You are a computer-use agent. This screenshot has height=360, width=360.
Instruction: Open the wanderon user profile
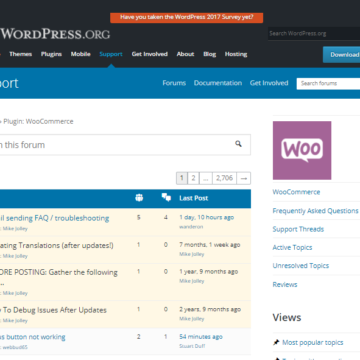(191, 227)
